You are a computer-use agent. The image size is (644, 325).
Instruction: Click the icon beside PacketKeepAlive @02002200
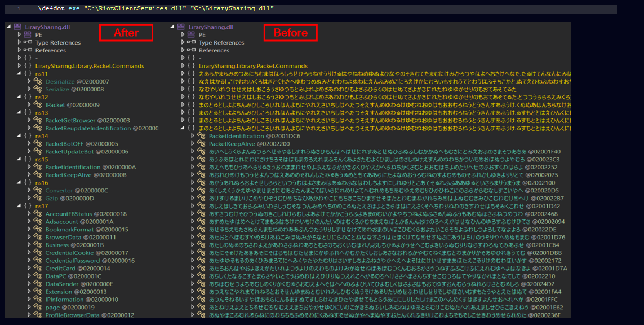(x=201, y=144)
